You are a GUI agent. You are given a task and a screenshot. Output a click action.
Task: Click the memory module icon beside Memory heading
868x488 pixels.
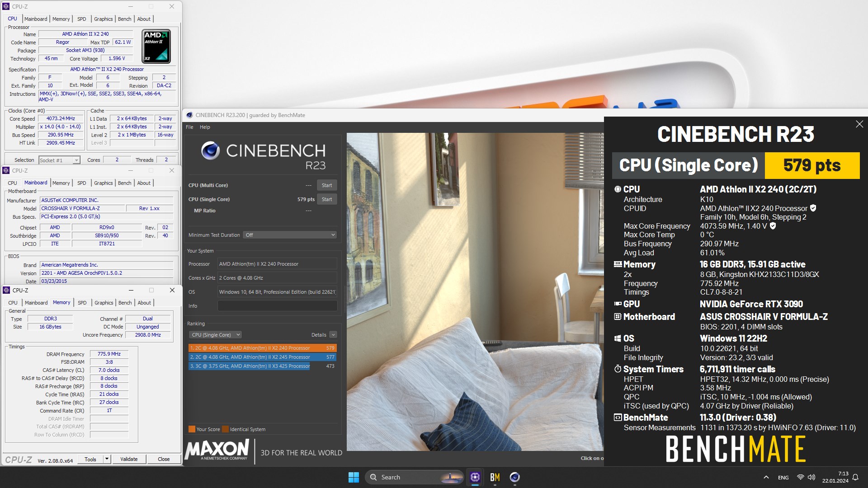[x=618, y=264]
